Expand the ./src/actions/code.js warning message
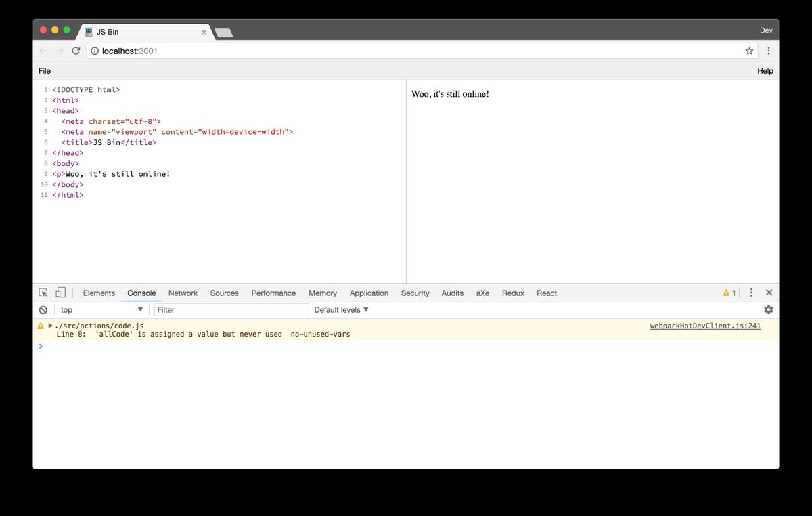812x516 pixels. pos(51,326)
